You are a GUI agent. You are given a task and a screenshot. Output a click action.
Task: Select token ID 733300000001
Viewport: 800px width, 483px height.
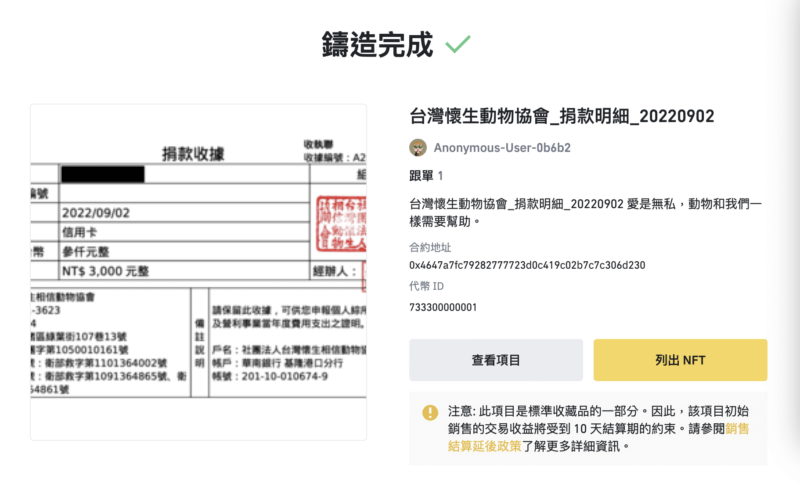coord(443,308)
